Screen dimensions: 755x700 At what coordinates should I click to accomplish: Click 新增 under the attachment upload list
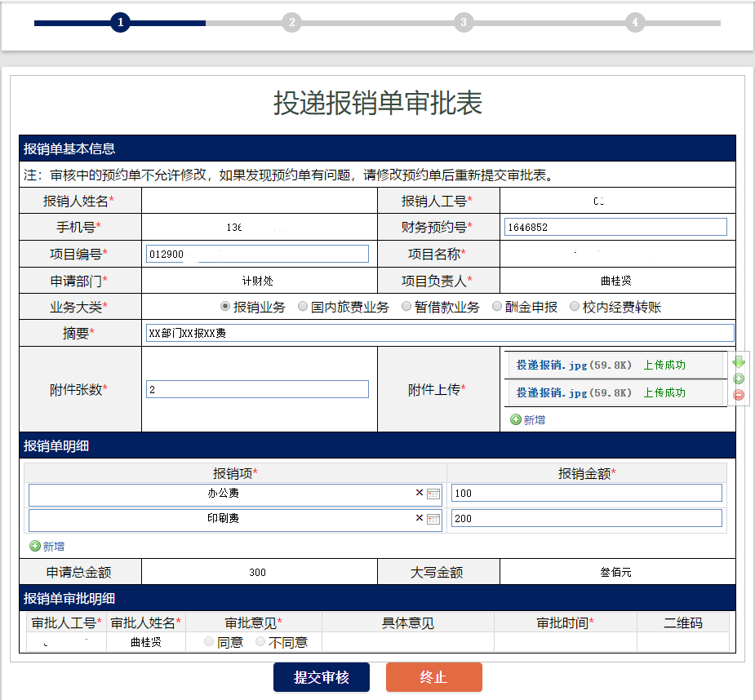point(528,419)
